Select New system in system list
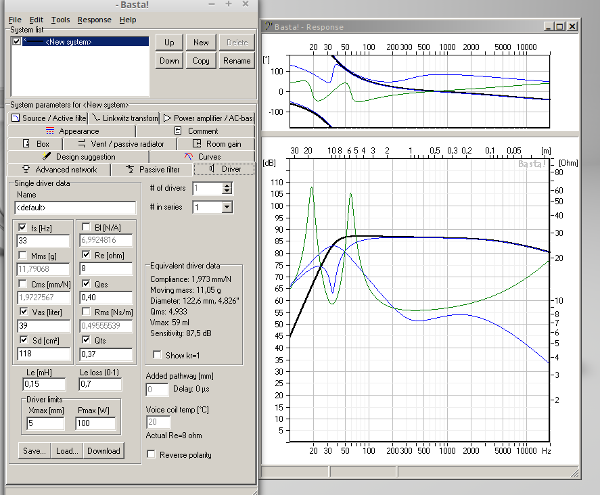This screenshot has width=600, height=495. 68,42
